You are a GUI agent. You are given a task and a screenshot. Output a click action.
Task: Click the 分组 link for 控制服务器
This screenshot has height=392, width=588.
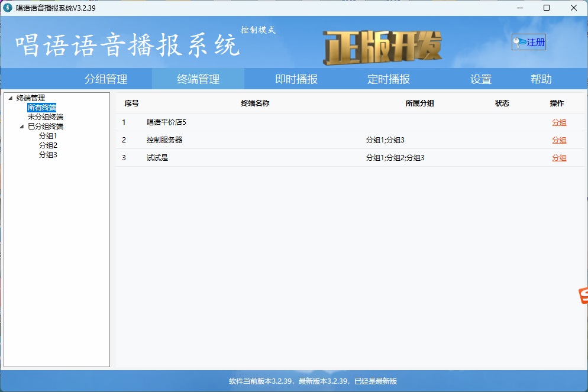click(x=558, y=140)
